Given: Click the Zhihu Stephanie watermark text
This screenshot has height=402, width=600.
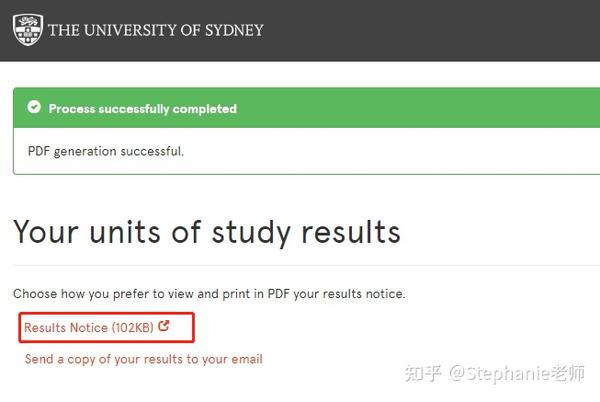Looking at the screenshot, I should (495, 373).
